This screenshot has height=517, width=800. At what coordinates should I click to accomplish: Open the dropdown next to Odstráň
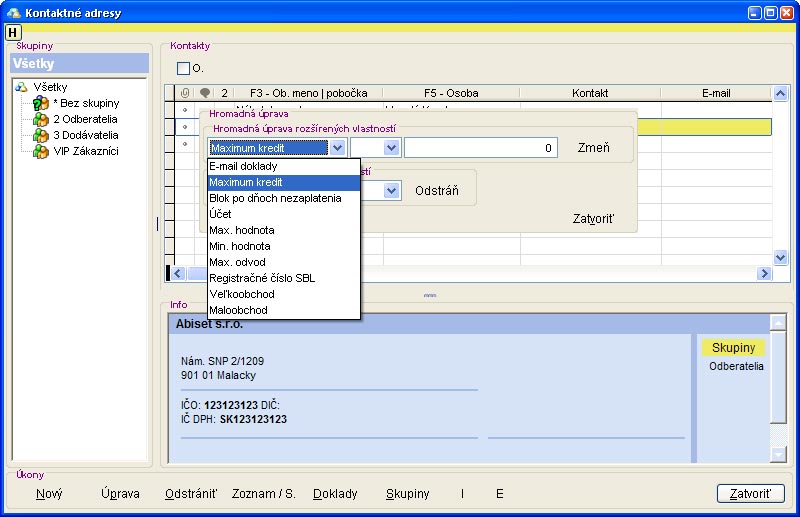tap(390, 190)
